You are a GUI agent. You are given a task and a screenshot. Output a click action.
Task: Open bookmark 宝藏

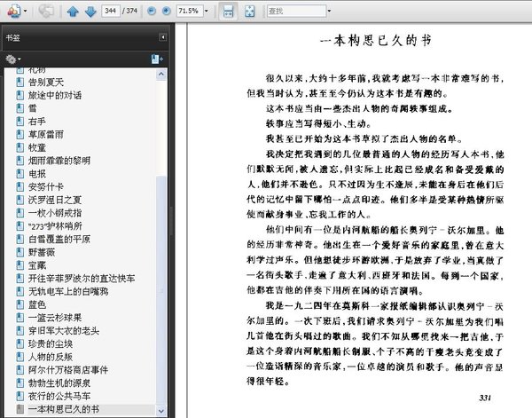[36, 265]
